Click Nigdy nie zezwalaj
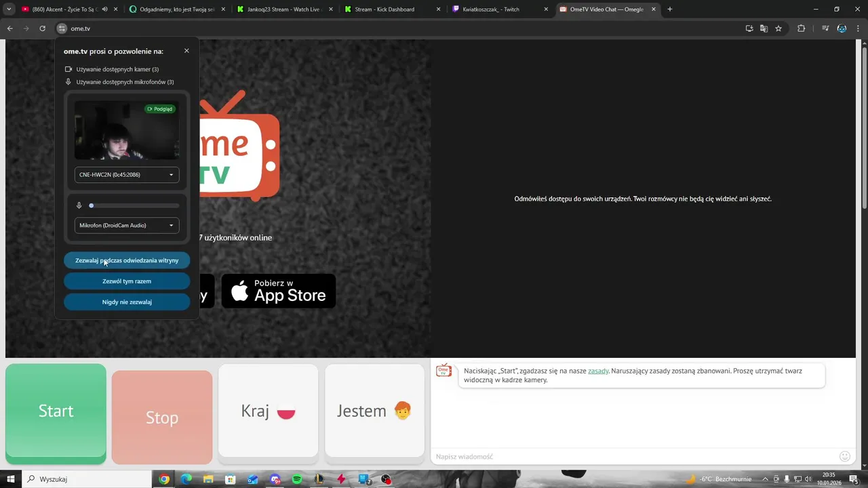 pyautogui.click(x=127, y=302)
